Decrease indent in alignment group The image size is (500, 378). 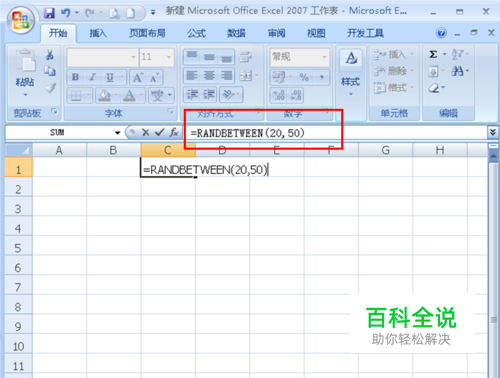[192, 94]
